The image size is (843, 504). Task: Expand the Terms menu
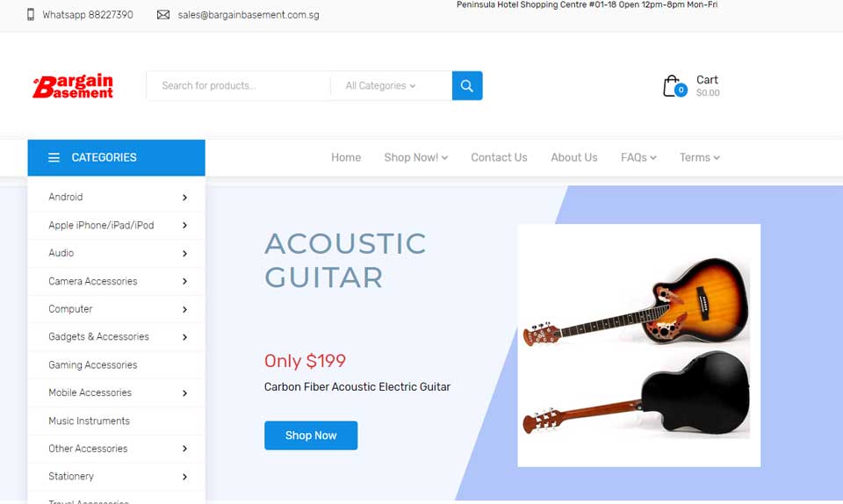700,157
